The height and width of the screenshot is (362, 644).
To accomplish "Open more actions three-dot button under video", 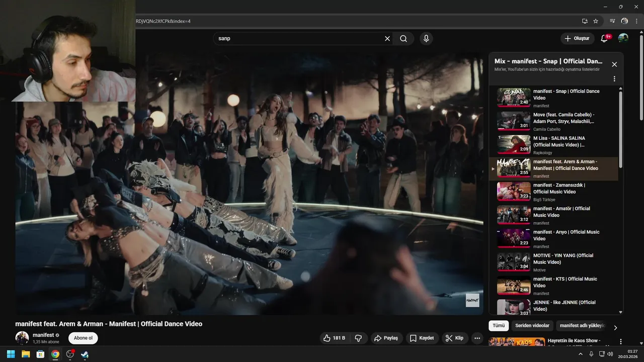I will pos(477,338).
